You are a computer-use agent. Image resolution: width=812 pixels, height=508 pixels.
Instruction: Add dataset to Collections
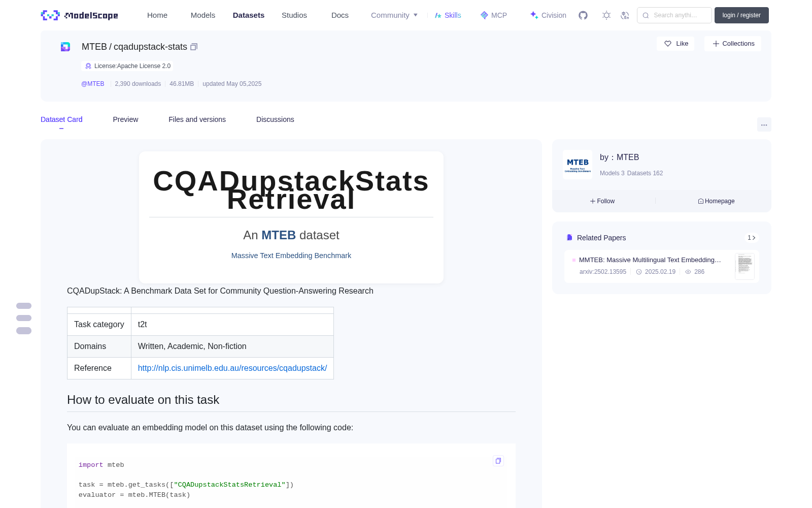(x=733, y=44)
